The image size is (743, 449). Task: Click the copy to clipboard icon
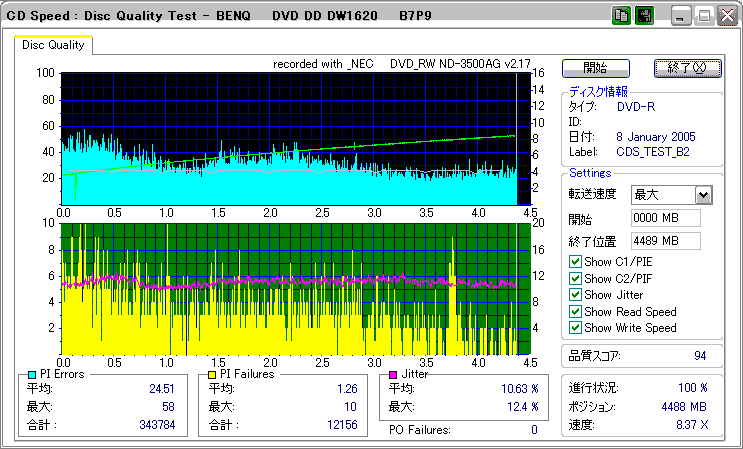click(620, 16)
